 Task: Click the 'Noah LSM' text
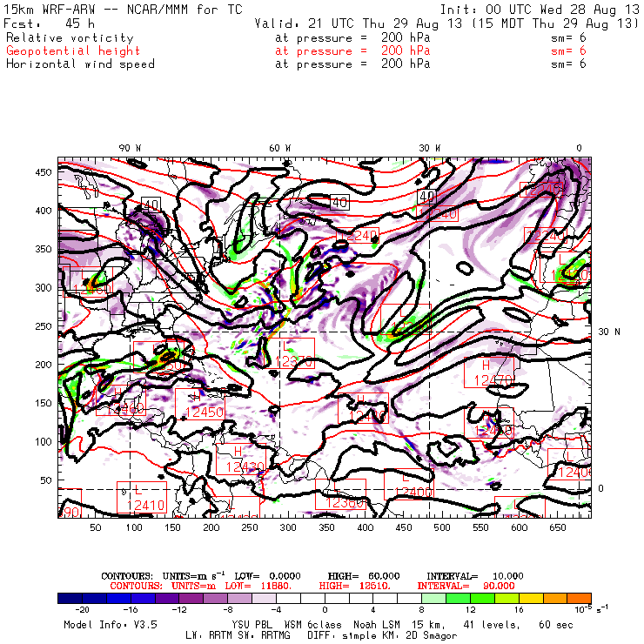coord(377,625)
